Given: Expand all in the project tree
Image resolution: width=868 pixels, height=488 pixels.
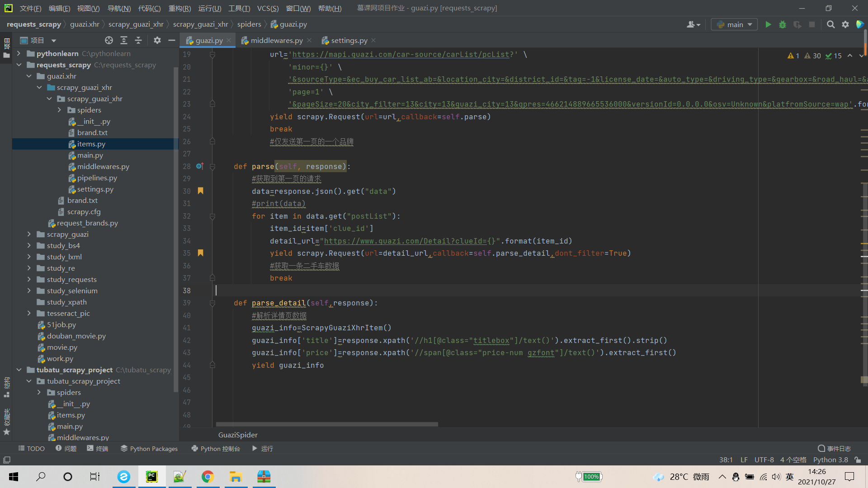Looking at the screenshot, I should tap(124, 40).
